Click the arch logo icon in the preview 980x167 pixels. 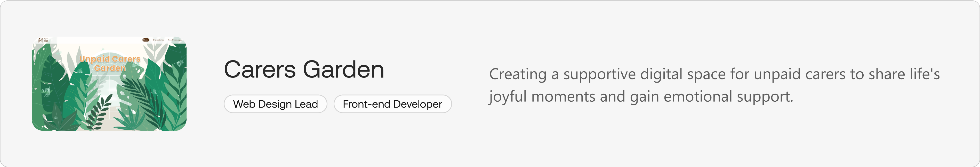pos(41,40)
